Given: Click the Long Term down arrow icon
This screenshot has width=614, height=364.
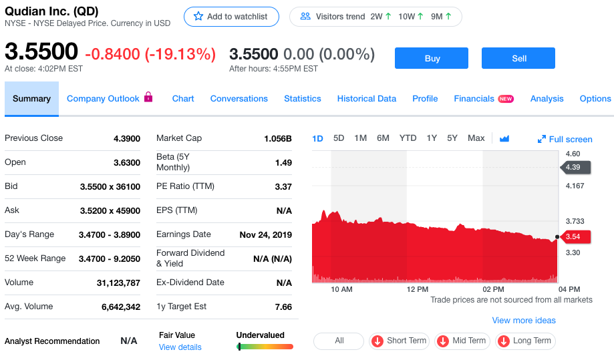Looking at the screenshot, I should (x=504, y=341).
